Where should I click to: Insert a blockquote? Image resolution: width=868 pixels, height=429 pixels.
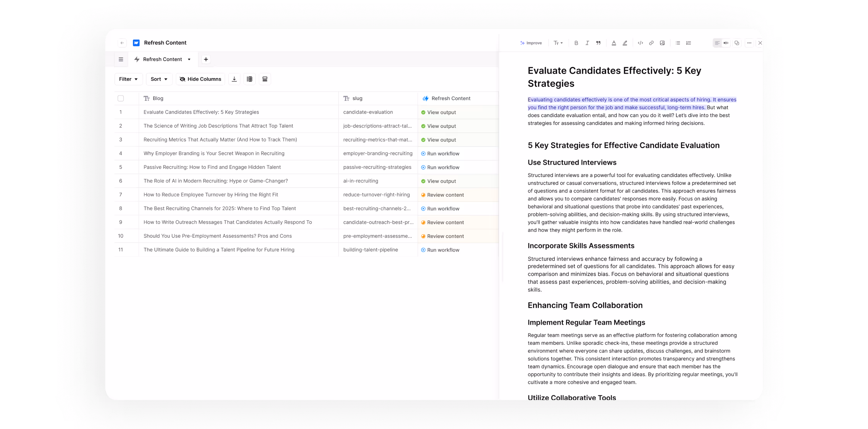[x=598, y=43]
